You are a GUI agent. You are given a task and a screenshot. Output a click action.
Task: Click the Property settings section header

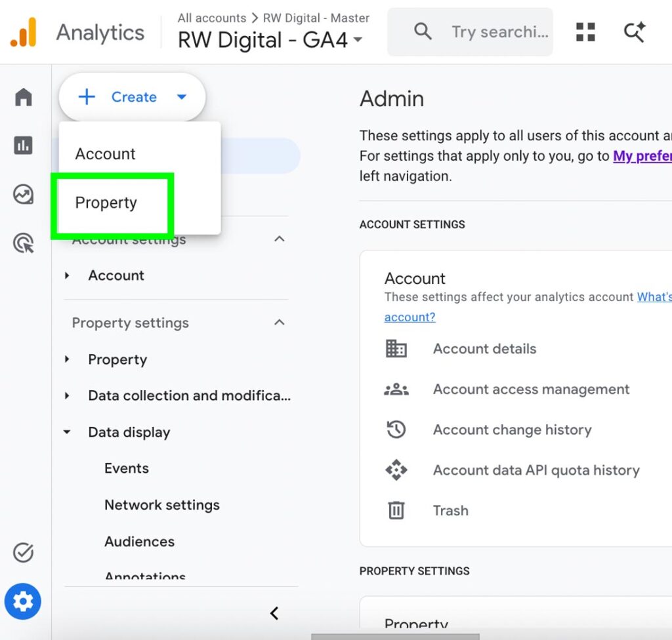coord(131,323)
